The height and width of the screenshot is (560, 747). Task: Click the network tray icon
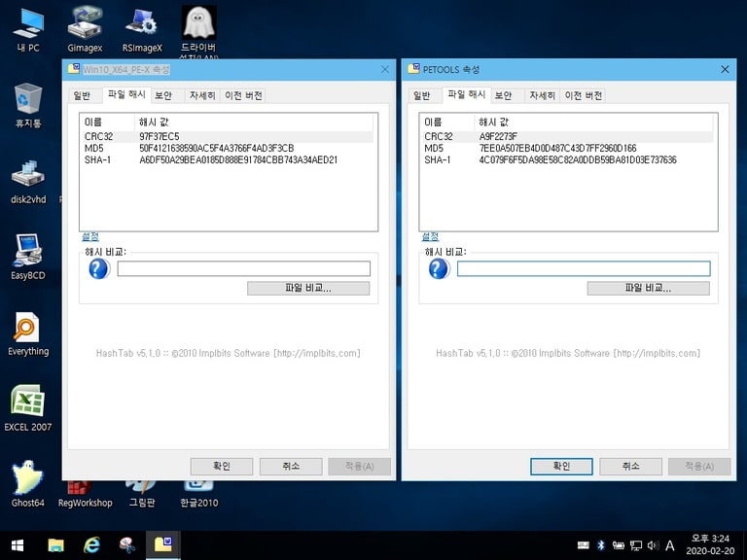636,545
